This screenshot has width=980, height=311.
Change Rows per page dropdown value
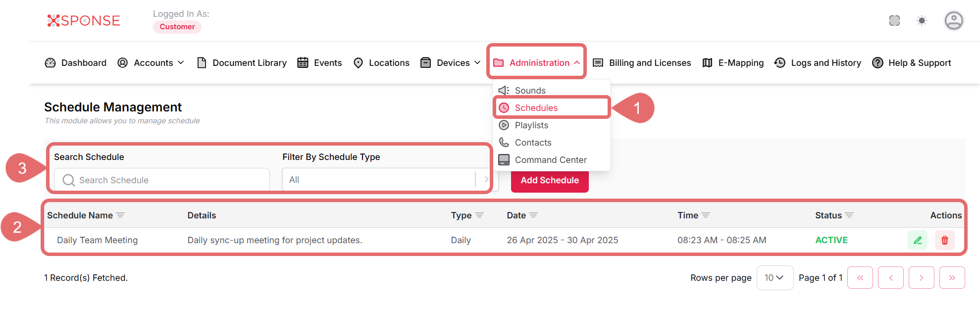click(774, 278)
